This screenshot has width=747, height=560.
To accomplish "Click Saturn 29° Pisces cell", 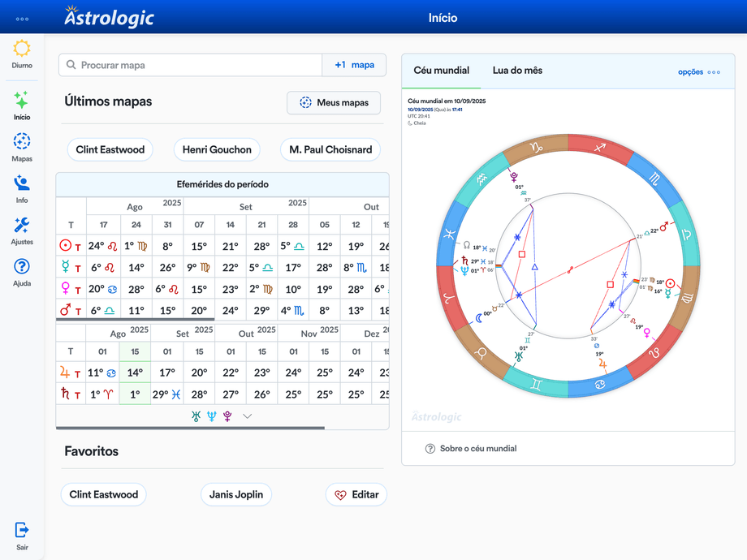I will 166,394.
